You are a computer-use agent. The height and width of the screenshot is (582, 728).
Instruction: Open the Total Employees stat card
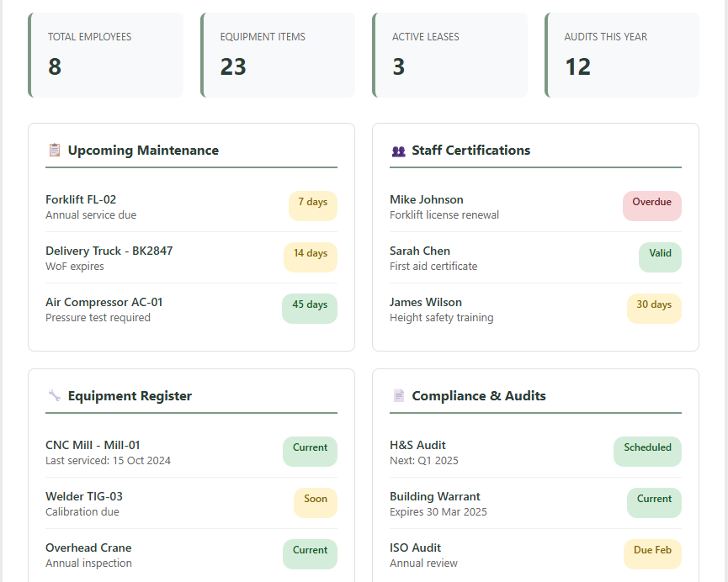point(106,55)
